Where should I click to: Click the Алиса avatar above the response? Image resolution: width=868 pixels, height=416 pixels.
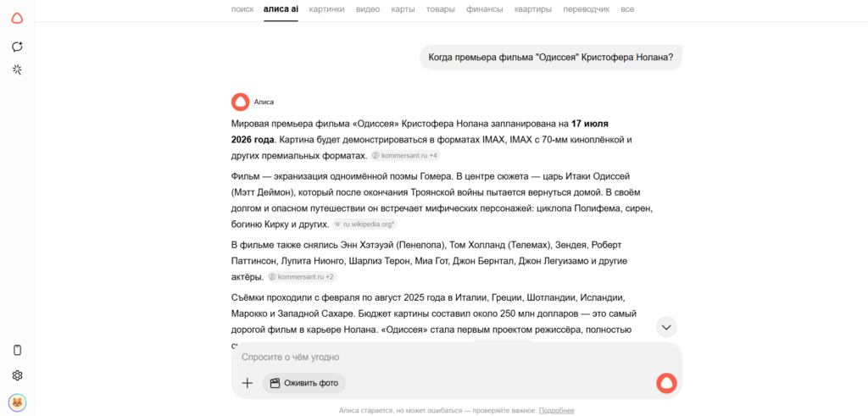coord(240,102)
